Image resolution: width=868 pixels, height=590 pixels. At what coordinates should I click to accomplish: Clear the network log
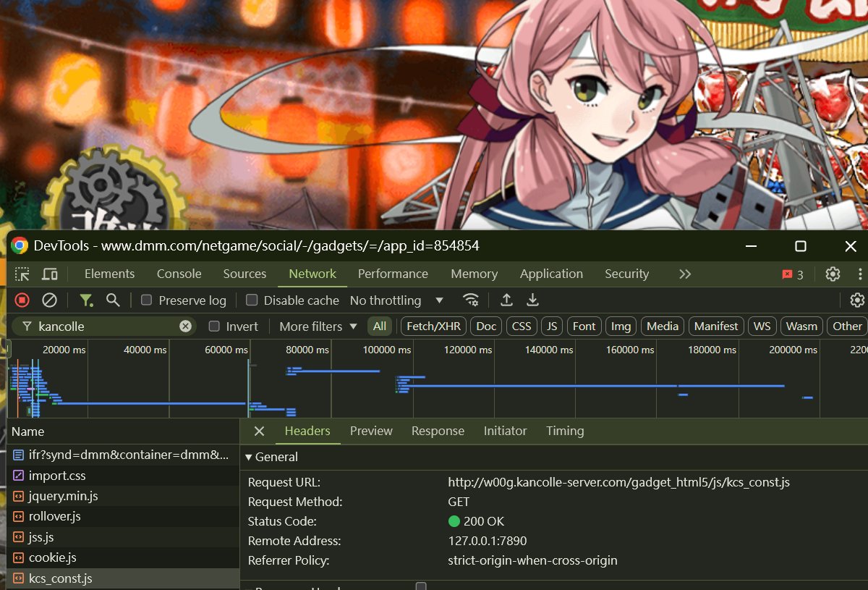(49, 300)
